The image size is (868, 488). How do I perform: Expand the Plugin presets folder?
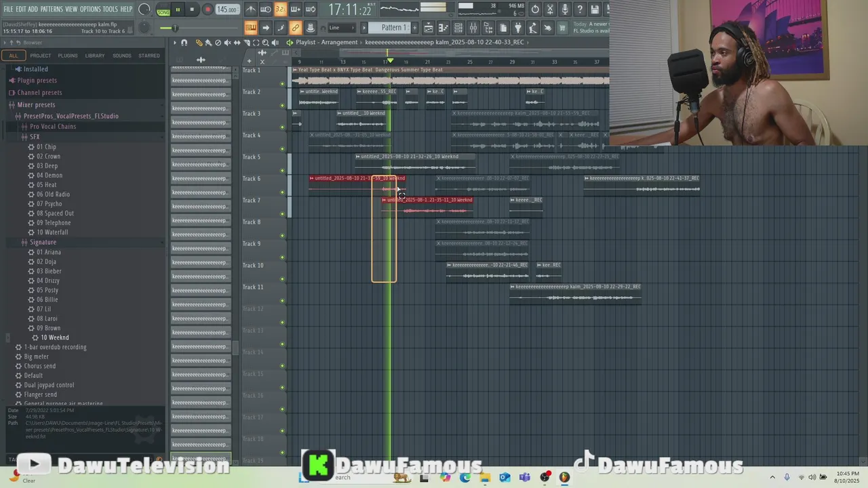37,81
